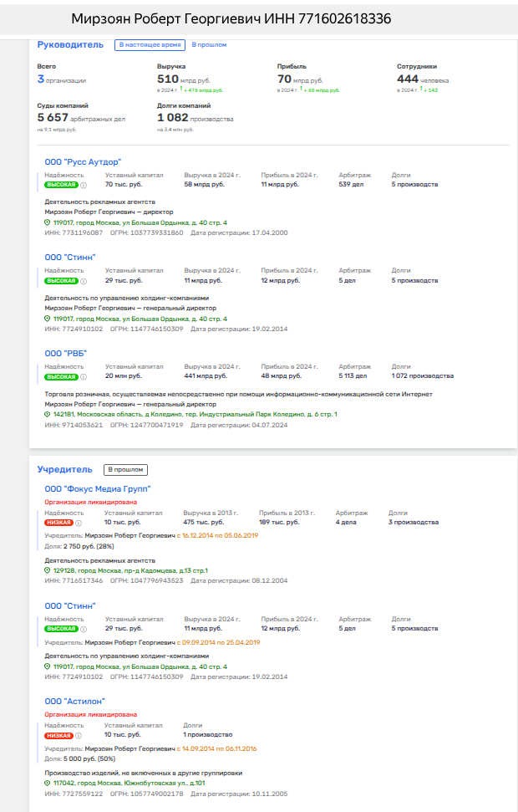Click info icon next to РВБ's ВЫСОКАЯ badge
The height and width of the screenshot is (812, 518).
(84, 377)
